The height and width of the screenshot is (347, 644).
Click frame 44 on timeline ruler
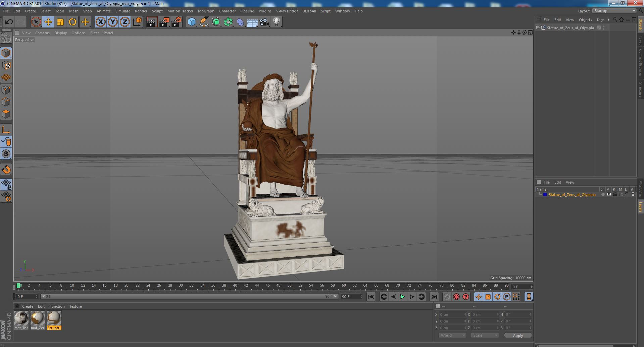[x=256, y=286]
